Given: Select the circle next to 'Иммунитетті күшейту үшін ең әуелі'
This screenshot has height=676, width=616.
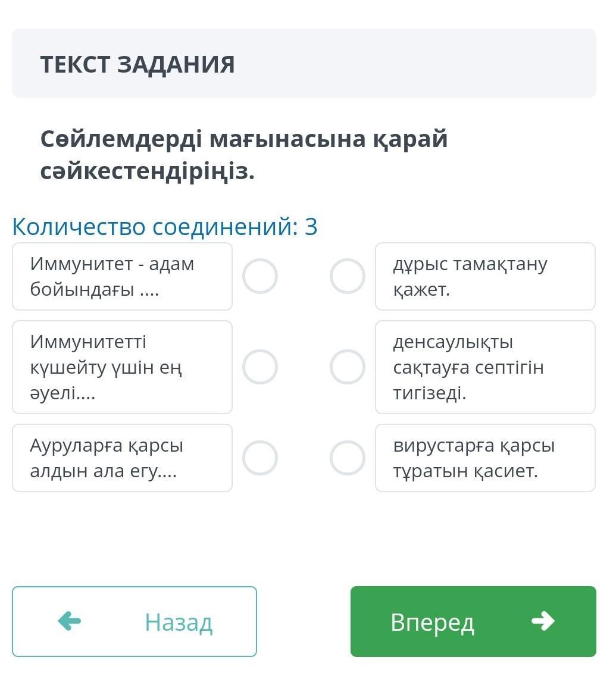Looking at the screenshot, I should [x=259, y=367].
